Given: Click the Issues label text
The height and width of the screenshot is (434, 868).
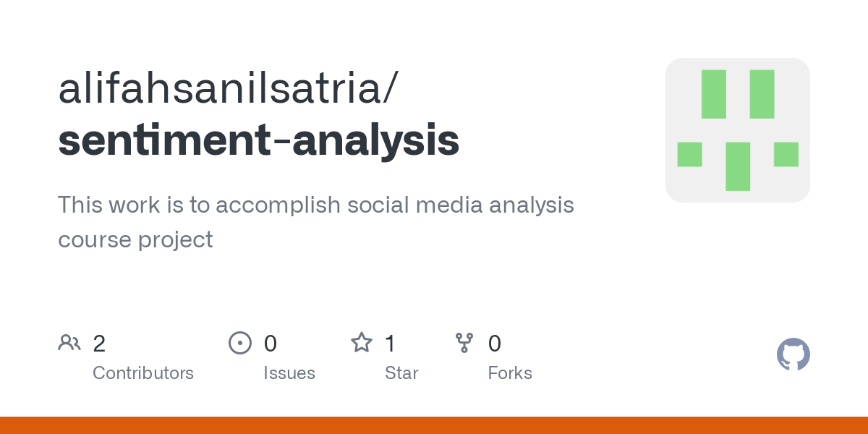Looking at the screenshot, I should pyautogui.click(x=289, y=373).
